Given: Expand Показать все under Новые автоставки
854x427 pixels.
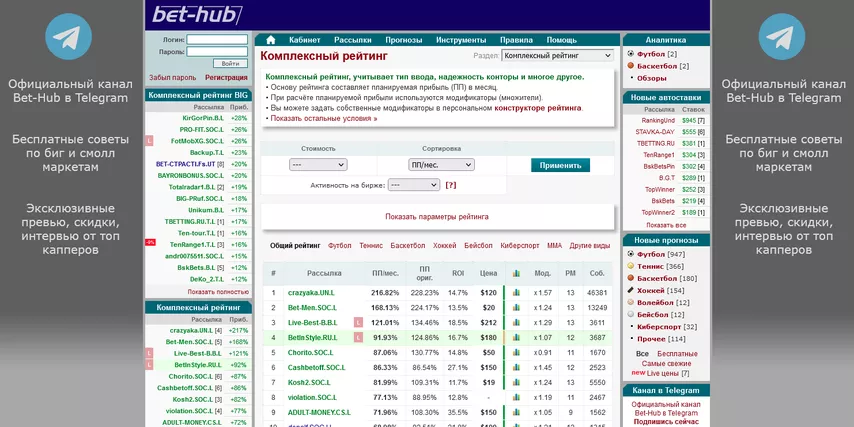Looking at the screenshot, I should [666, 225].
